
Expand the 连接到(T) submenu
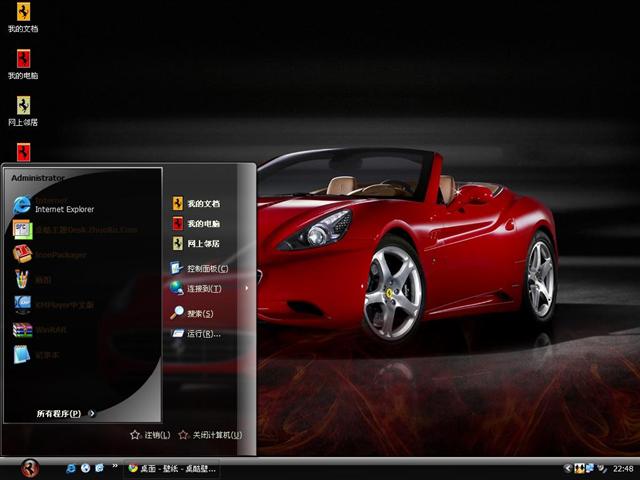coord(208,288)
